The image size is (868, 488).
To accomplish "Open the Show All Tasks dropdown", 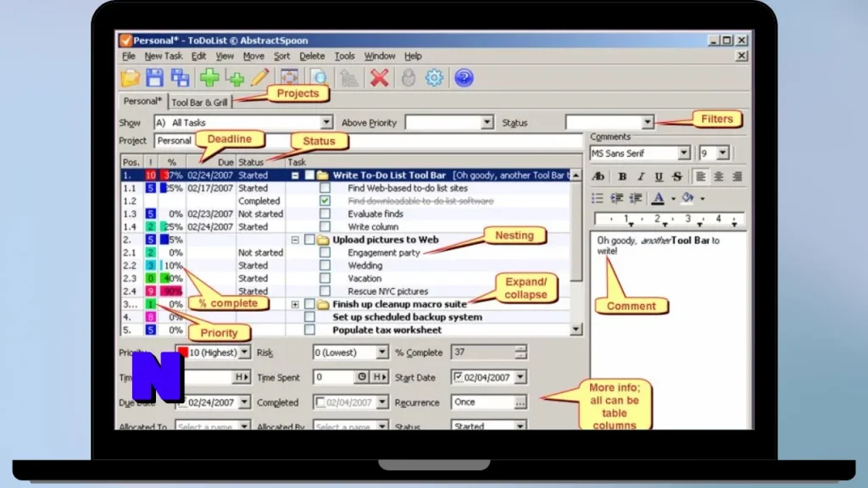I will pyautogui.click(x=326, y=122).
